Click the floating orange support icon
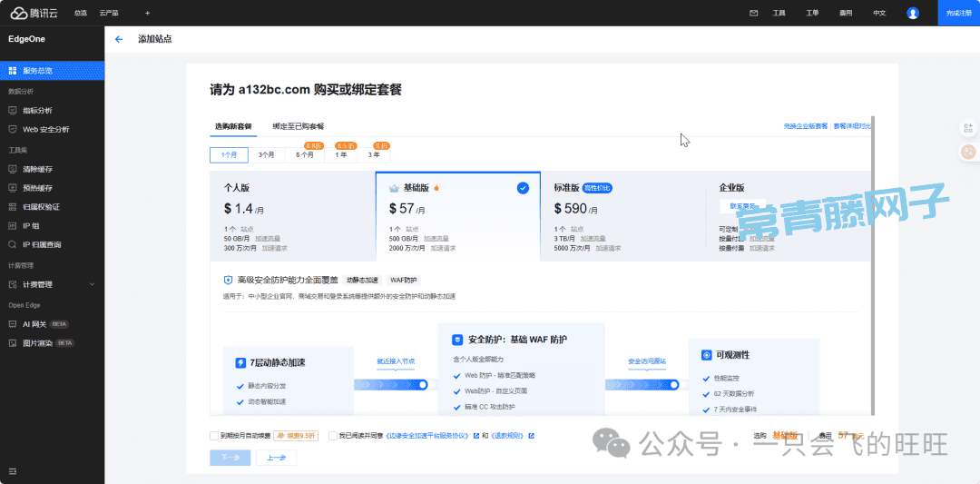The width and height of the screenshot is (980, 484). [x=968, y=152]
